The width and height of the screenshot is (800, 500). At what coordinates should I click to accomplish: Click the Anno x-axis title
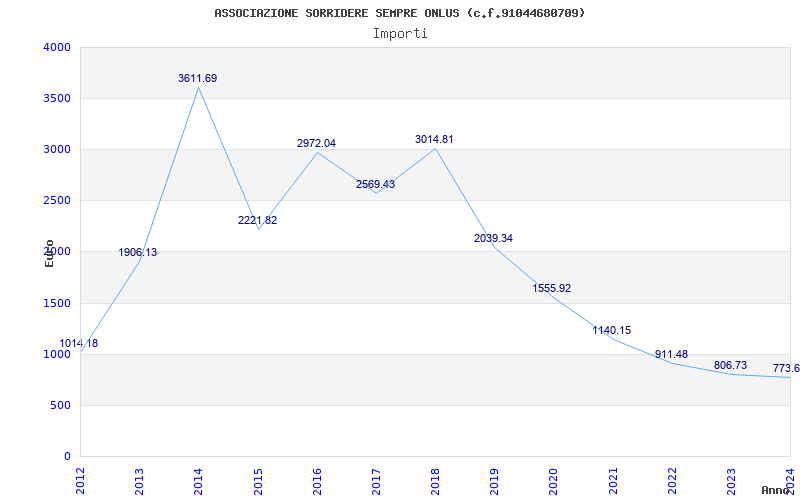[776, 490]
